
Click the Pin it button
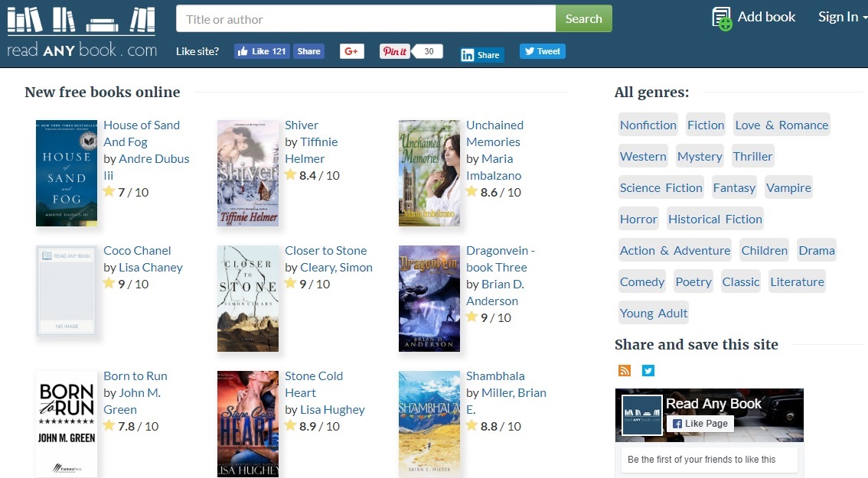pyautogui.click(x=395, y=51)
